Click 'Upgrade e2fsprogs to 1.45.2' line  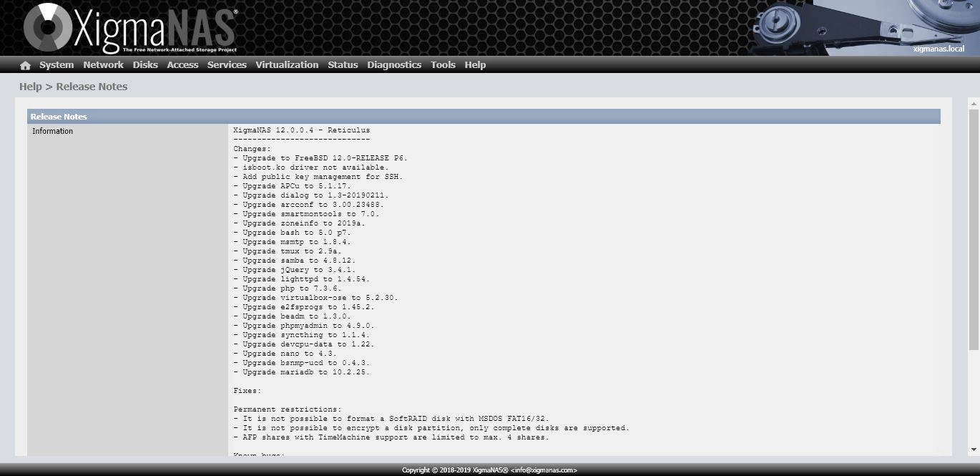(304, 307)
